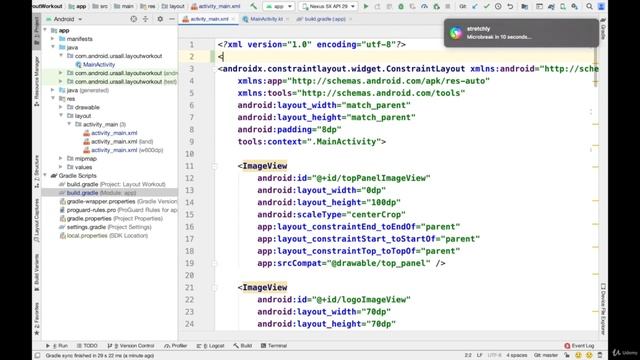Select proguard-rules.pro file

(x=118, y=210)
